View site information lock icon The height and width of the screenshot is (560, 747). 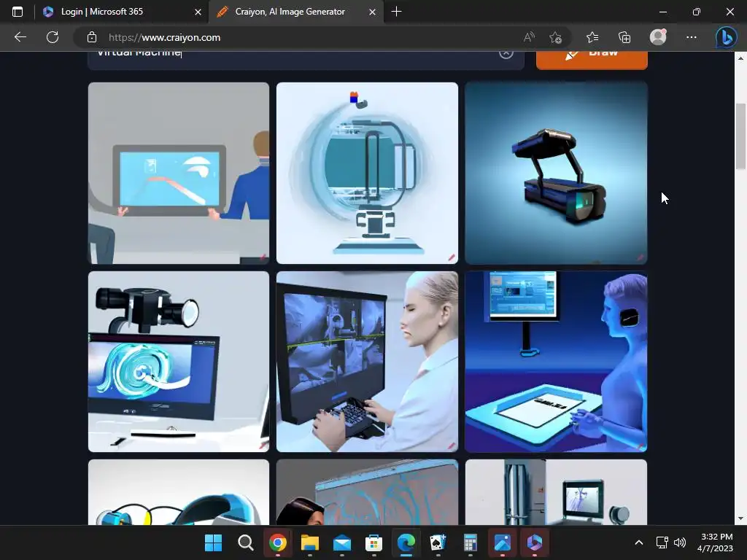pyautogui.click(x=92, y=37)
